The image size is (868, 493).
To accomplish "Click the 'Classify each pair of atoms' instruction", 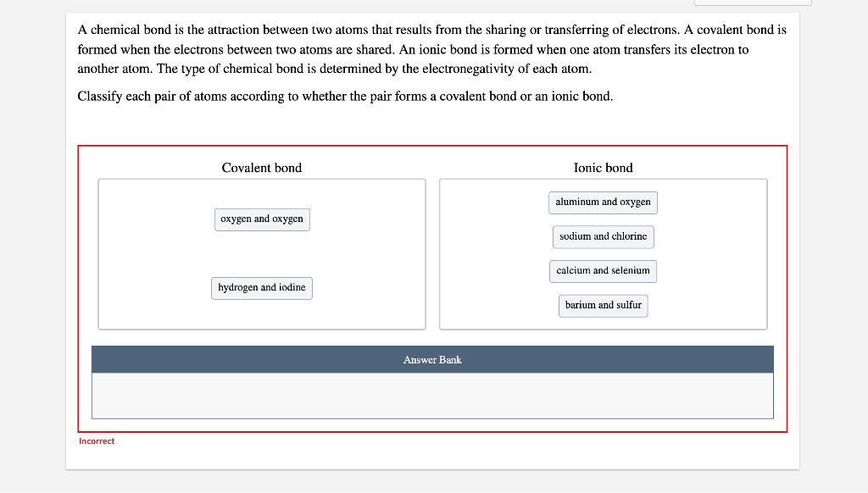I will (x=346, y=97).
